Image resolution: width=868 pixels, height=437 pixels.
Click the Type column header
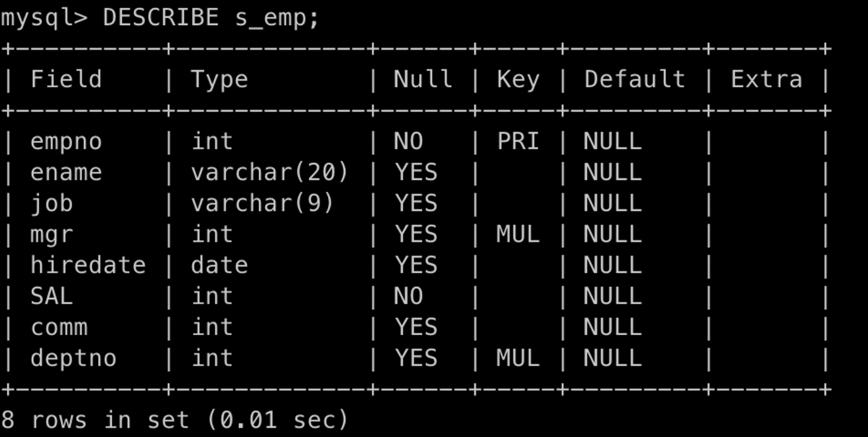219,79
